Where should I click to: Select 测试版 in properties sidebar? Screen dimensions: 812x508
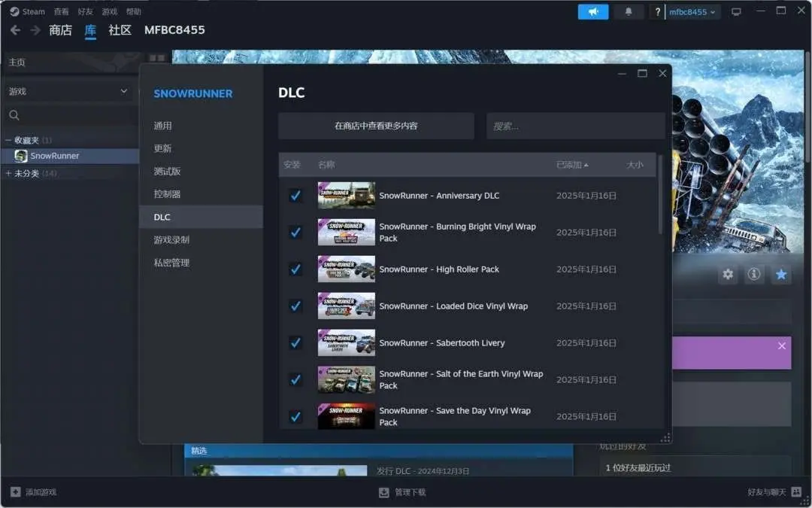(x=201, y=171)
